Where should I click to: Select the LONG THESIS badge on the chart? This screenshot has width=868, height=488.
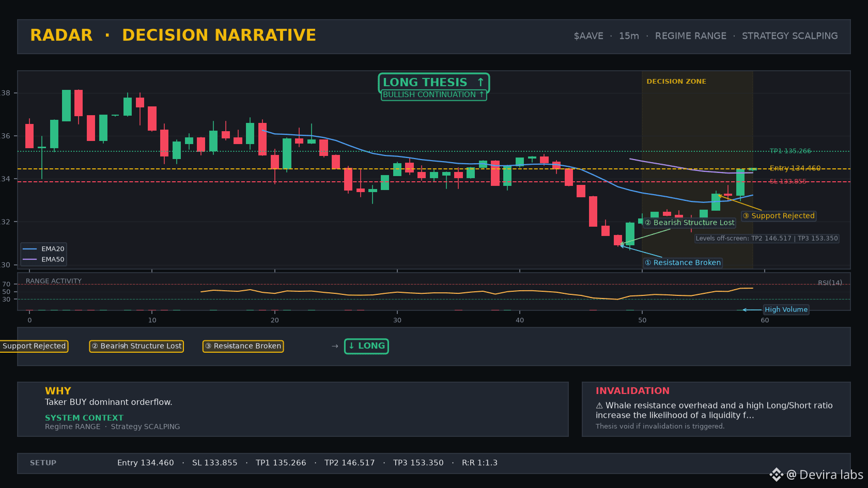point(433,82)
